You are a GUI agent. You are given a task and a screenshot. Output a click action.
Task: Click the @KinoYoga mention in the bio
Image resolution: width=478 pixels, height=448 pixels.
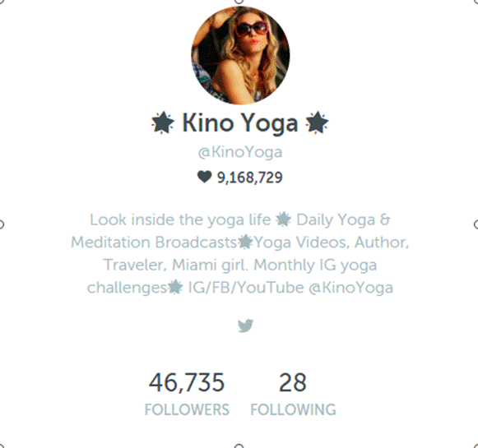pyautogui.click(x=350, y=288)
